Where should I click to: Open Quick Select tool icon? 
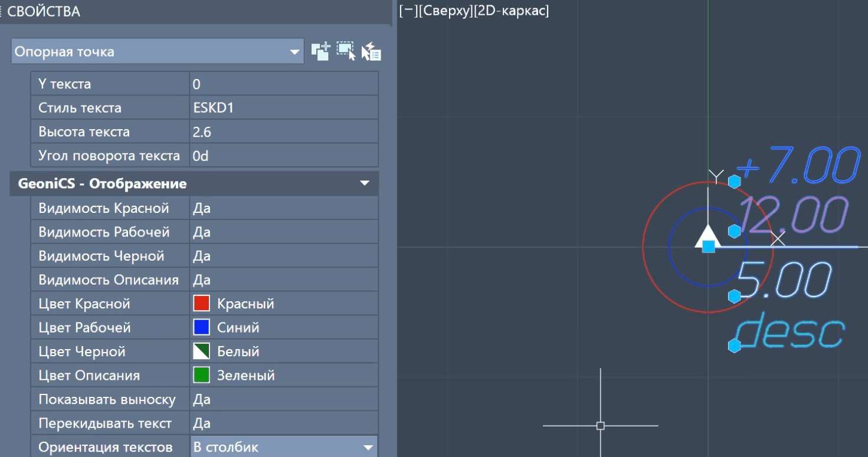tap(371, 51)
